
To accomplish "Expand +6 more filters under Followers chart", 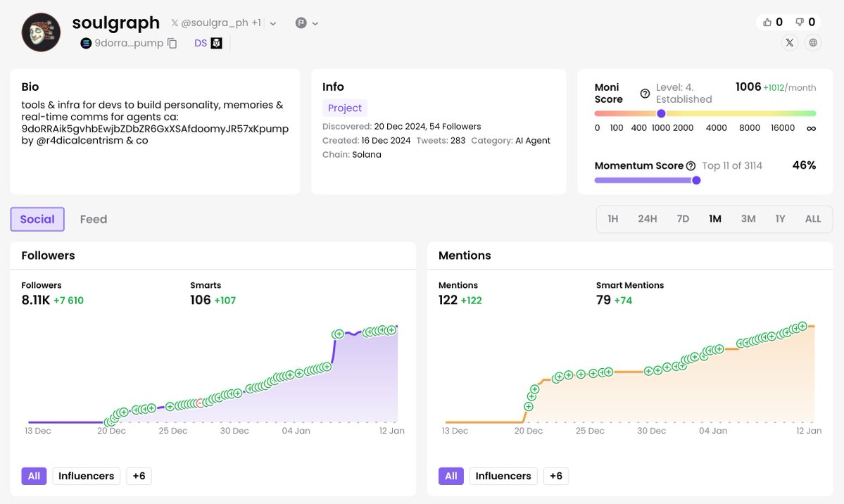I will pos(139,477).
